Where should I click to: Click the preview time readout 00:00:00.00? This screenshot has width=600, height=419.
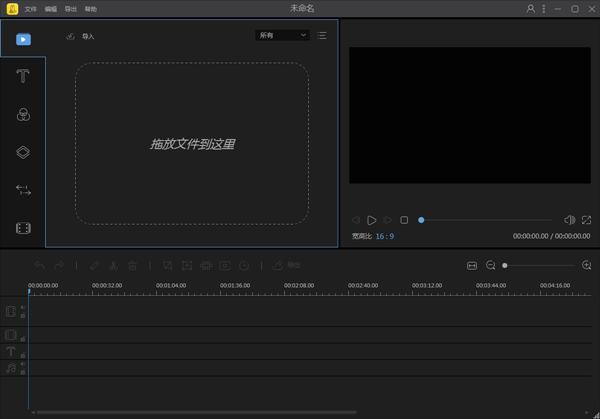(551, 236)
